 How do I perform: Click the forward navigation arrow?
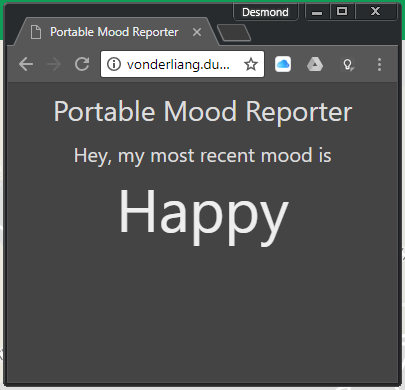(x=54, y=64)
